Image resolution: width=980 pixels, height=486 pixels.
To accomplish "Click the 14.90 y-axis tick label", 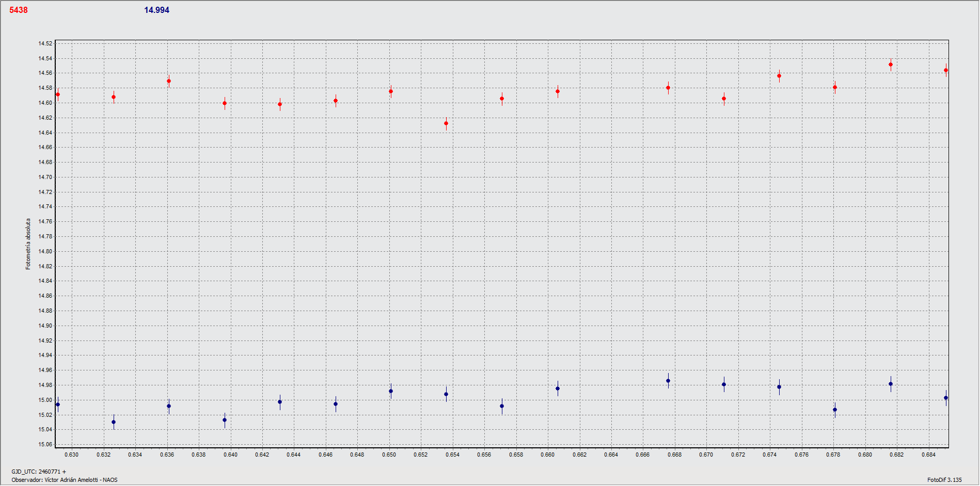I will tap(45, 326).
